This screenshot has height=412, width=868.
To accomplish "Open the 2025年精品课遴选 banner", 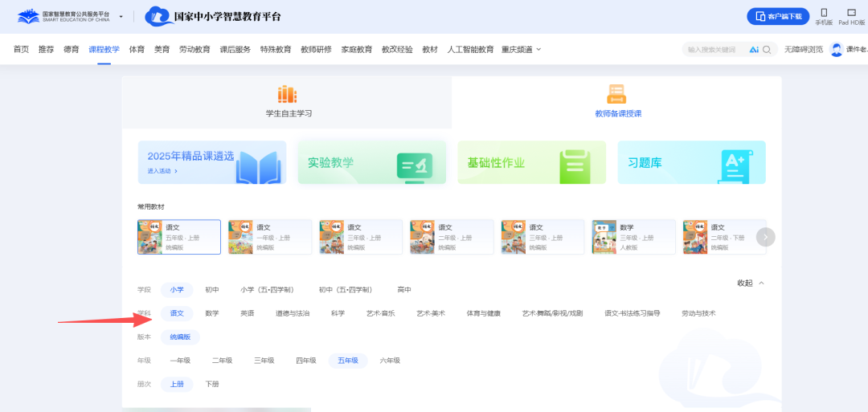I will [x=212, y=162].
